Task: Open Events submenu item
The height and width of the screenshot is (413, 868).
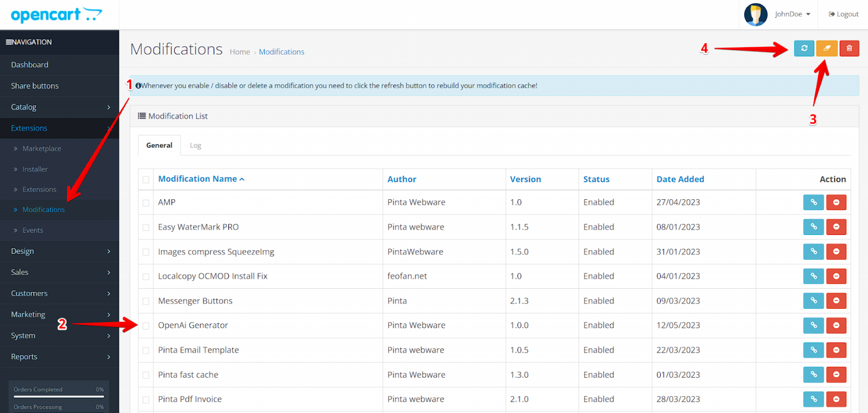Action: (x=60, y=230)
